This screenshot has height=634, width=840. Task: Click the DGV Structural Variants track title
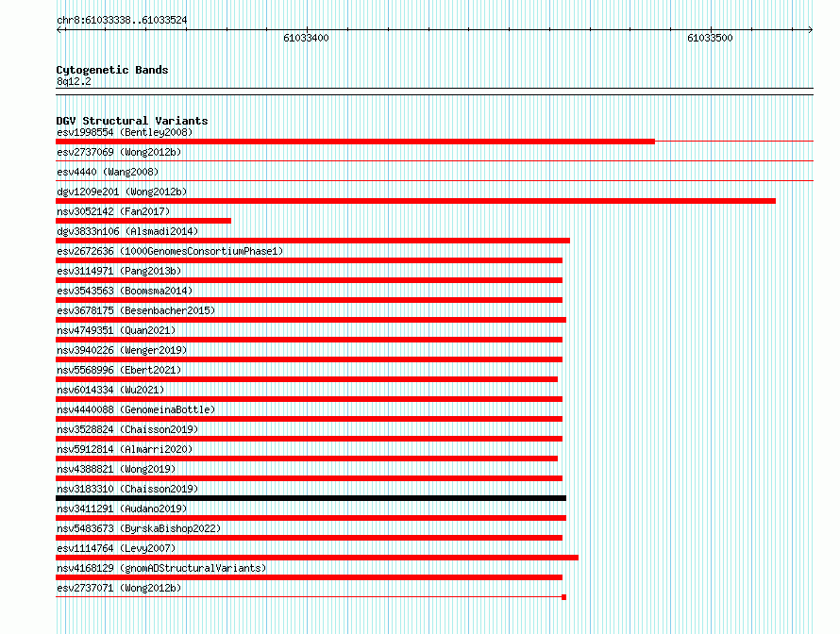click(132, 121)
